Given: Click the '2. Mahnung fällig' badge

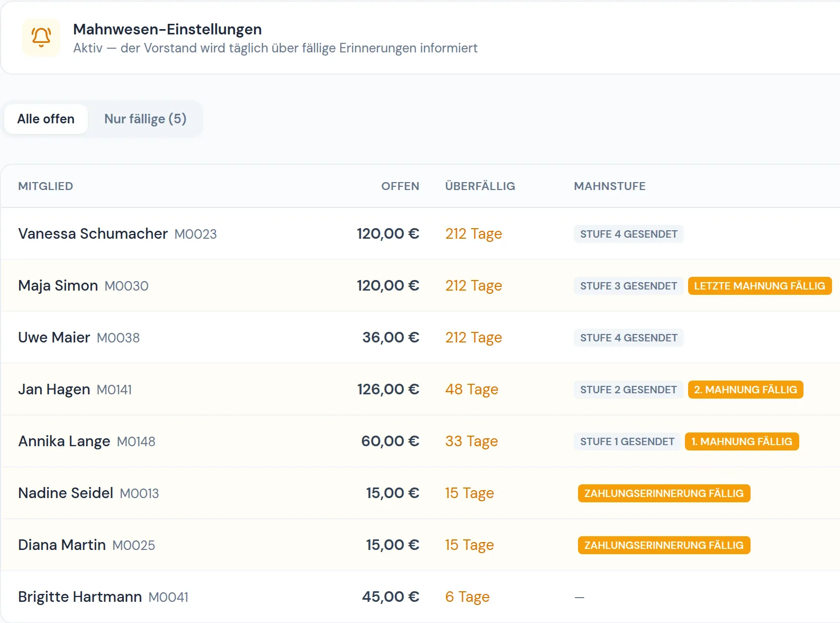Looking at the screenshot, I should [745, 390].
